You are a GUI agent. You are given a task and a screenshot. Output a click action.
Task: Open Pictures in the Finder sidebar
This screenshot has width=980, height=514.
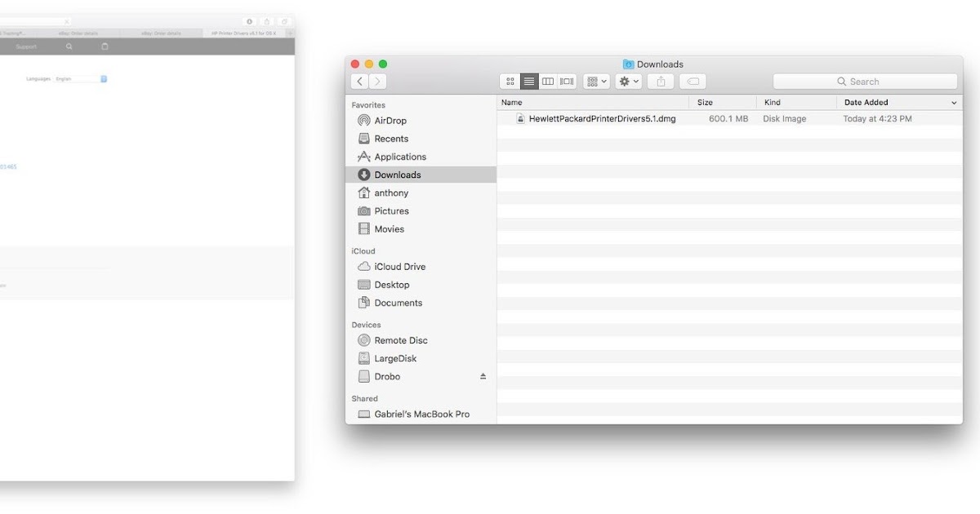tap(421, 210)
